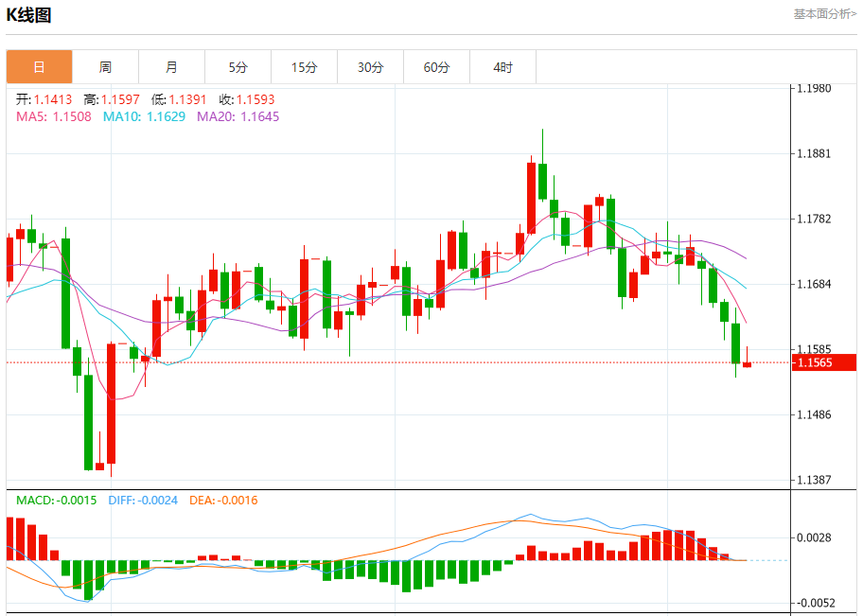
Task: Click the 收 closing price value 1.1593
Action: pos(255,99)
